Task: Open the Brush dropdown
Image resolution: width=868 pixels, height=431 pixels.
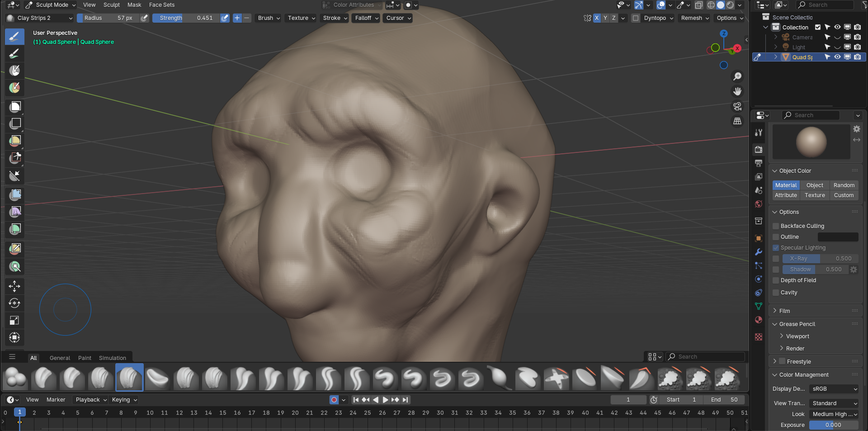Action: coord(269,18)
